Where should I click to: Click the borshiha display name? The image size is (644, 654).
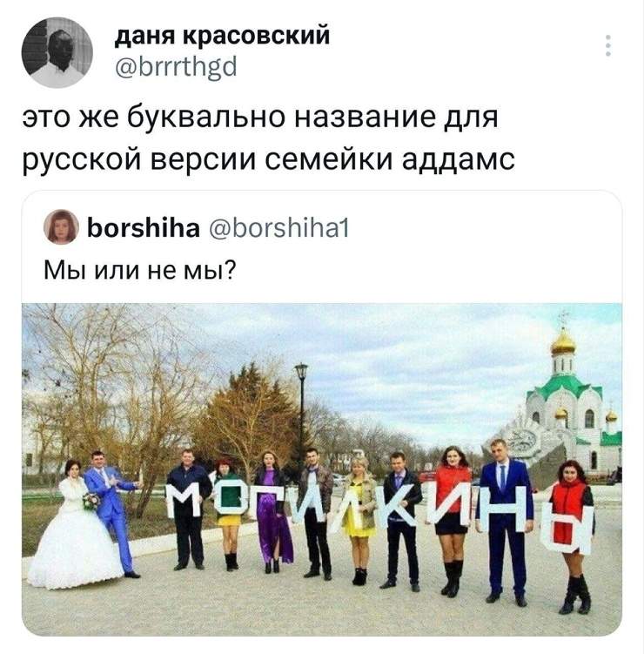click(x=144, y=228)
